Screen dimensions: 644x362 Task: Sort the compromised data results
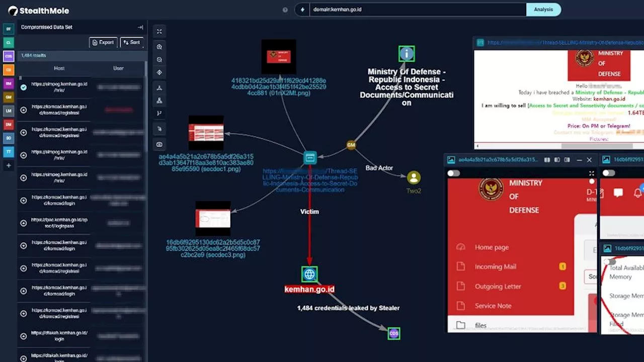[x=132, y=43]
